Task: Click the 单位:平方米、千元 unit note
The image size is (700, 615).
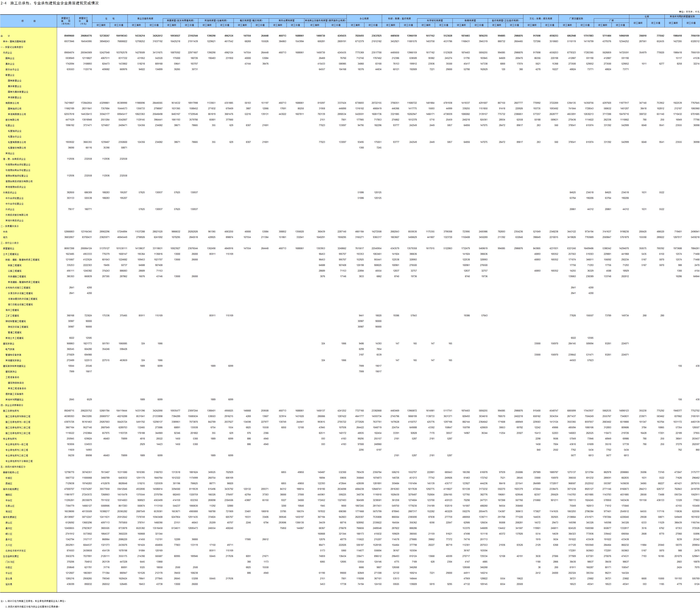Action: tap(689, 12)
